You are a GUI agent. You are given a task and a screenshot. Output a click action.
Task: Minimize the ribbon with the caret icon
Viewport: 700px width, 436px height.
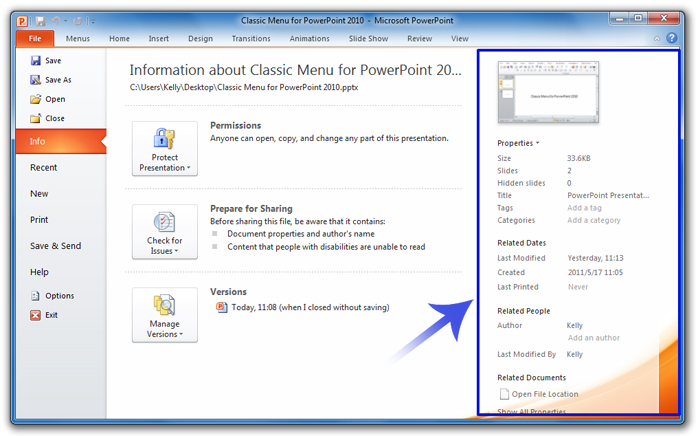point(657,39)
